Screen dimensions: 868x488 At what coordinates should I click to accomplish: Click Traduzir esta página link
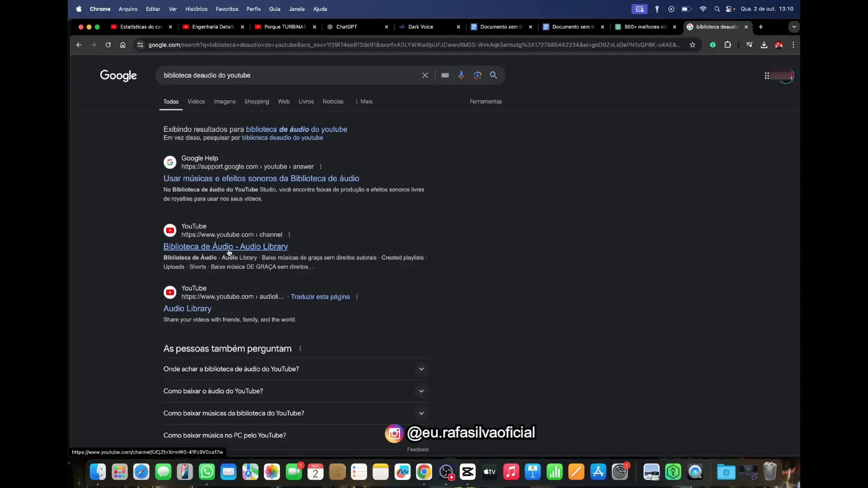pos(320,297)
